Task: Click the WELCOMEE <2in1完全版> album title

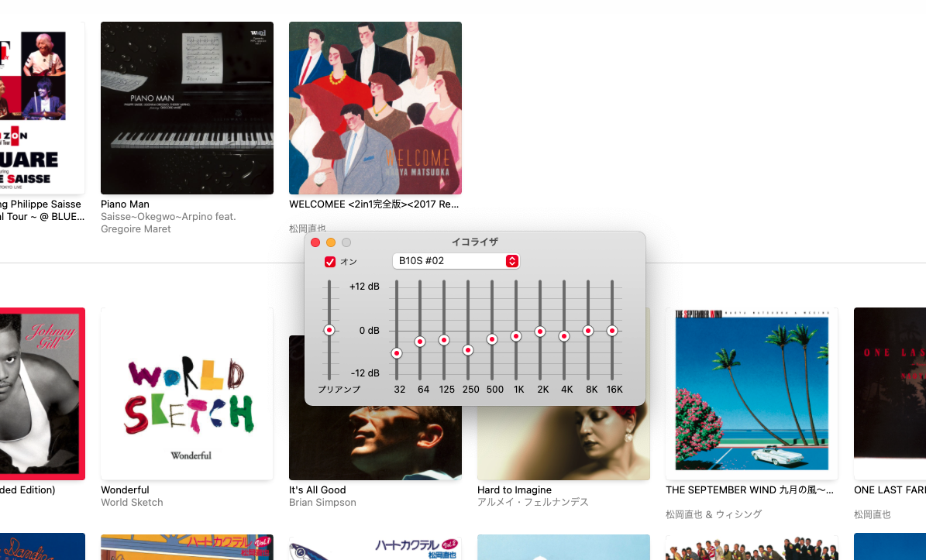Action: [x=373, y=204]
